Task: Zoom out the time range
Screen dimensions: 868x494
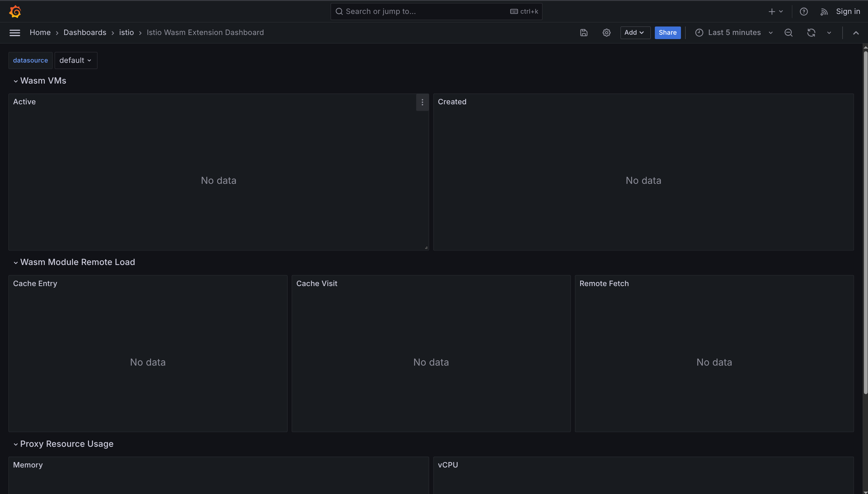Action: [x=788, y=33]
